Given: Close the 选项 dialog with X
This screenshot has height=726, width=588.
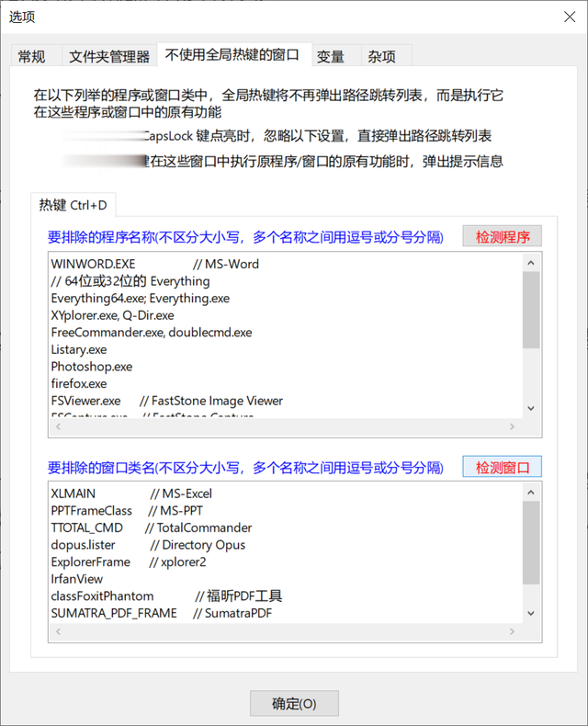Looking at the screenshot, I should 570,17.
